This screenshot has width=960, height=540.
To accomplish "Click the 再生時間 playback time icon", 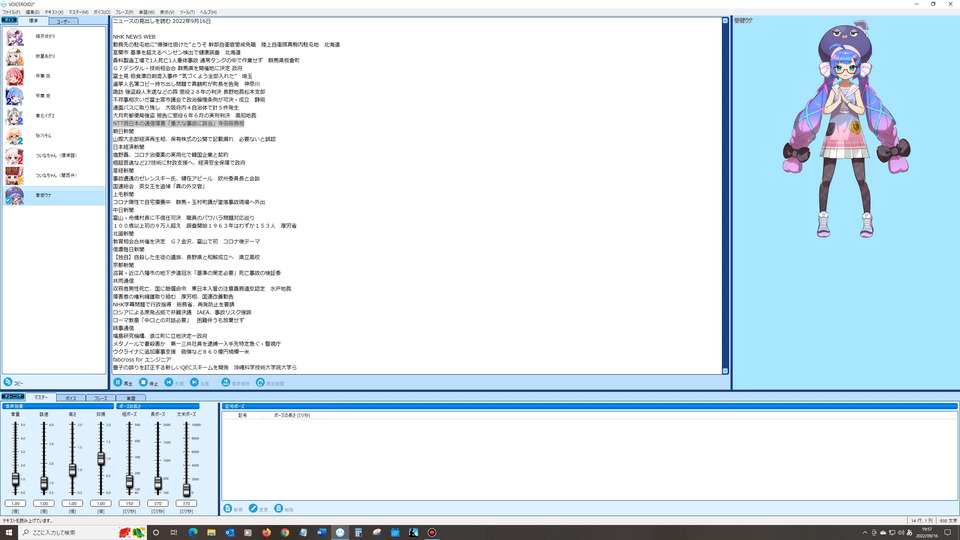I will click(x=260, y=382).
